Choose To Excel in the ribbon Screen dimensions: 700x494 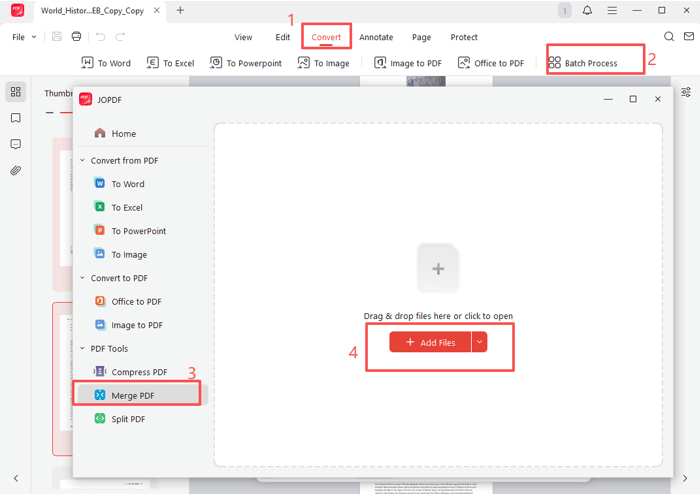[x=171, y=63]
